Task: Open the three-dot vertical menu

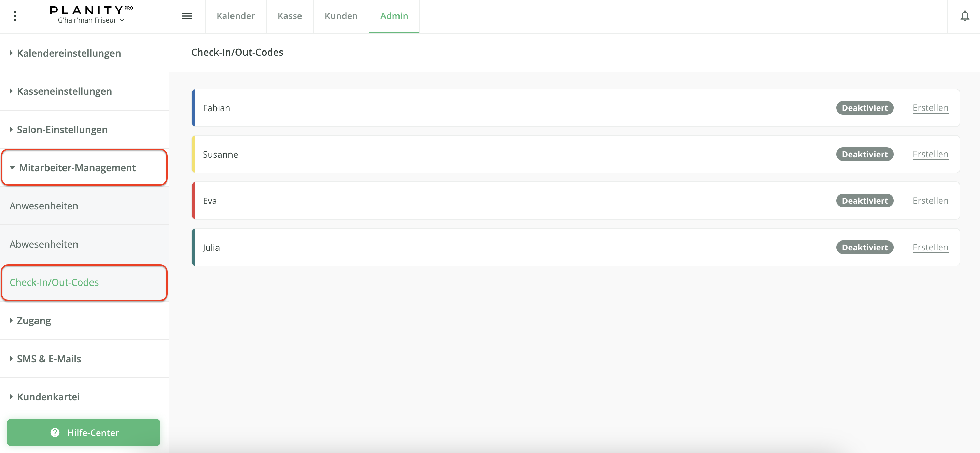Action: coord(15,16)
